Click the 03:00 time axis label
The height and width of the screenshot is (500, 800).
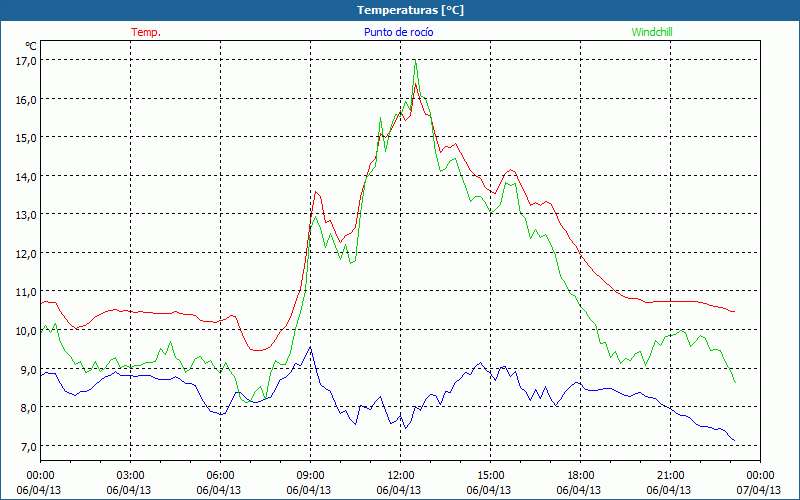(131, 476)
